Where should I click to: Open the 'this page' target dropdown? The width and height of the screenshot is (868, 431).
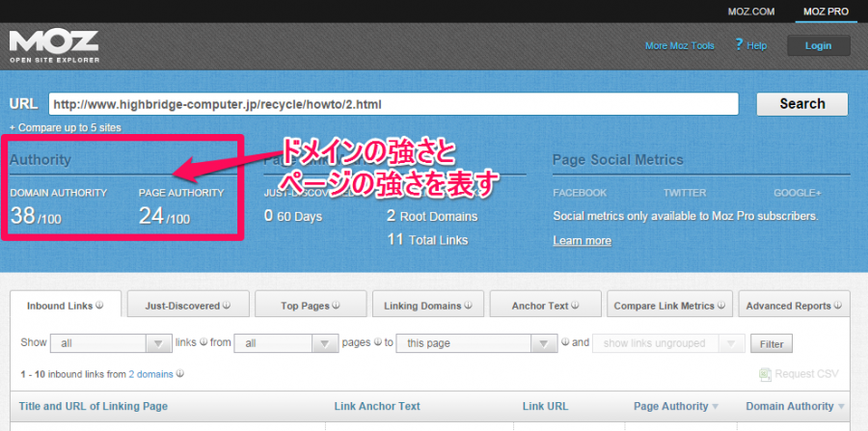476,343
